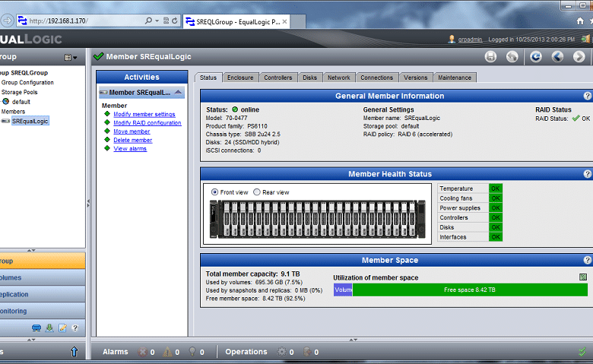Click the second Operations failed-tasks icon

[307, 352]
